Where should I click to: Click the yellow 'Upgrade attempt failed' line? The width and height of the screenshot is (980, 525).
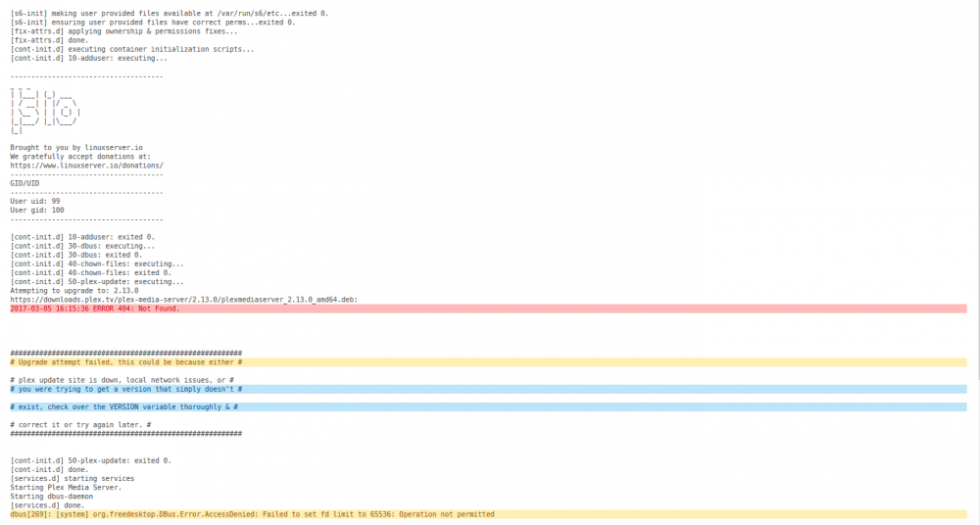pyautogui.click(x=488, y=362)
